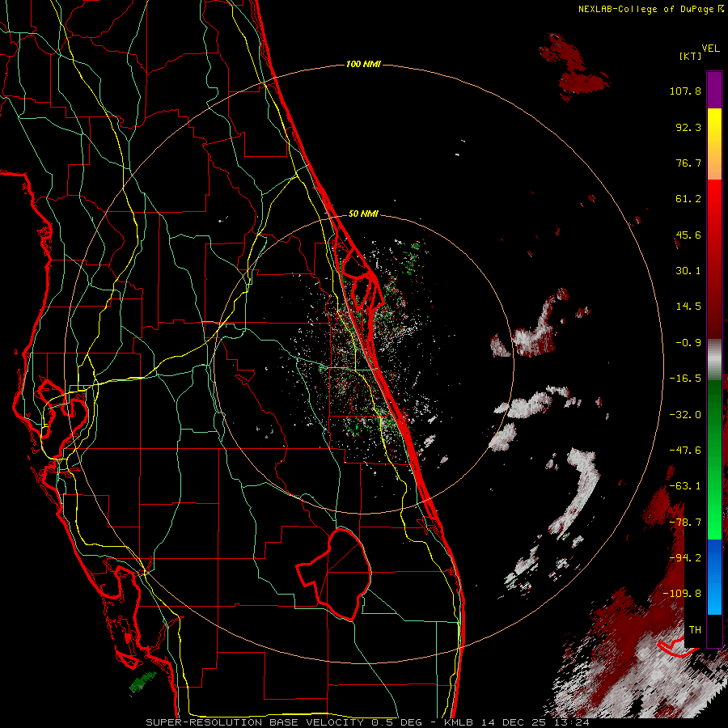Click the -63.1 velocity scale value

685,486
